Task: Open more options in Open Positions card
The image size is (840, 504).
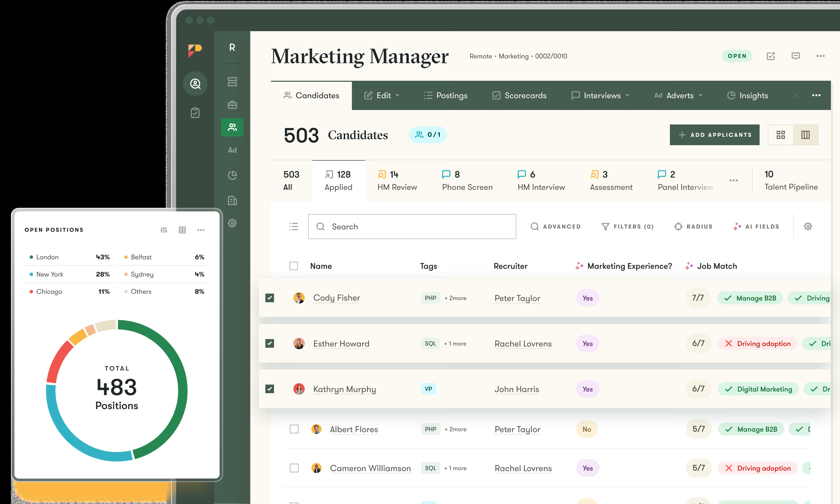Action: [201, 230]
